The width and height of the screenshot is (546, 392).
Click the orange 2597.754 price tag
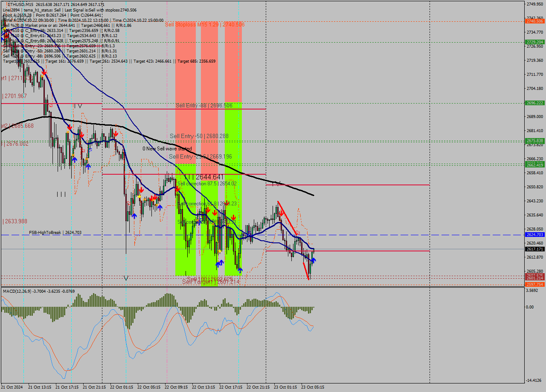534,284
